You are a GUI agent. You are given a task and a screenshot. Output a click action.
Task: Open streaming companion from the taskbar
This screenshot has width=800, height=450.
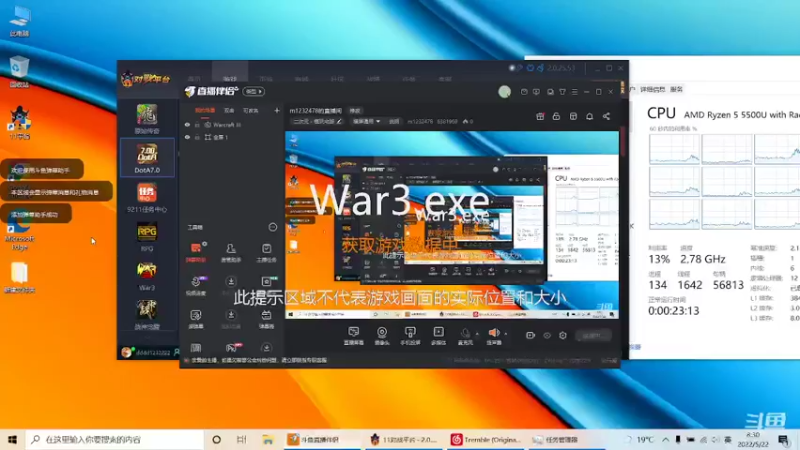[x=321, y=439]
